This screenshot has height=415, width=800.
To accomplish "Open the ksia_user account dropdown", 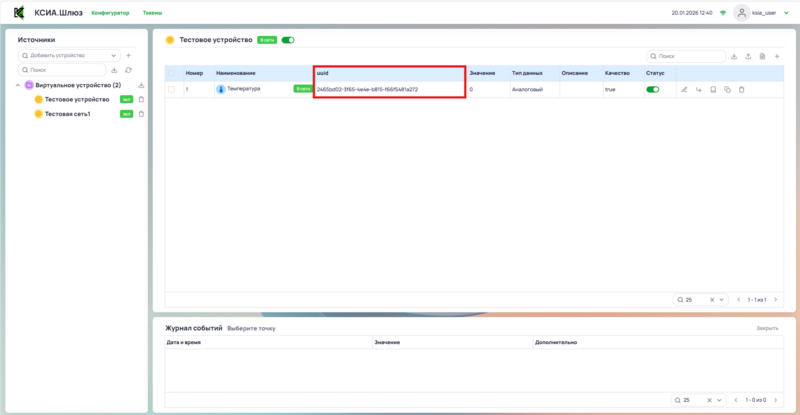I will point(785,13).
